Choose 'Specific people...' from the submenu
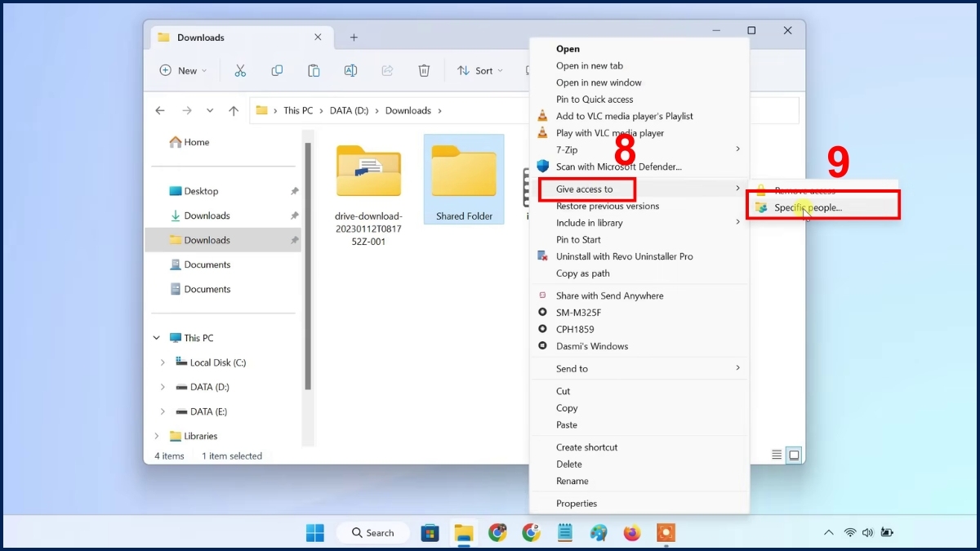The height and width of the screenshot is (551, 980). click(x=808, y=207)
